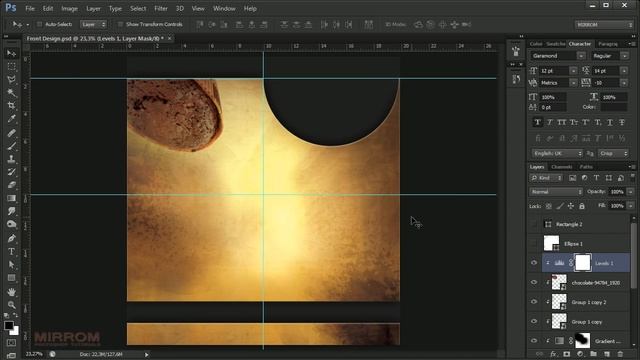
Task: Show the Ellipse 1 layer
Action: pyautogui.click(x=534, y=244)
